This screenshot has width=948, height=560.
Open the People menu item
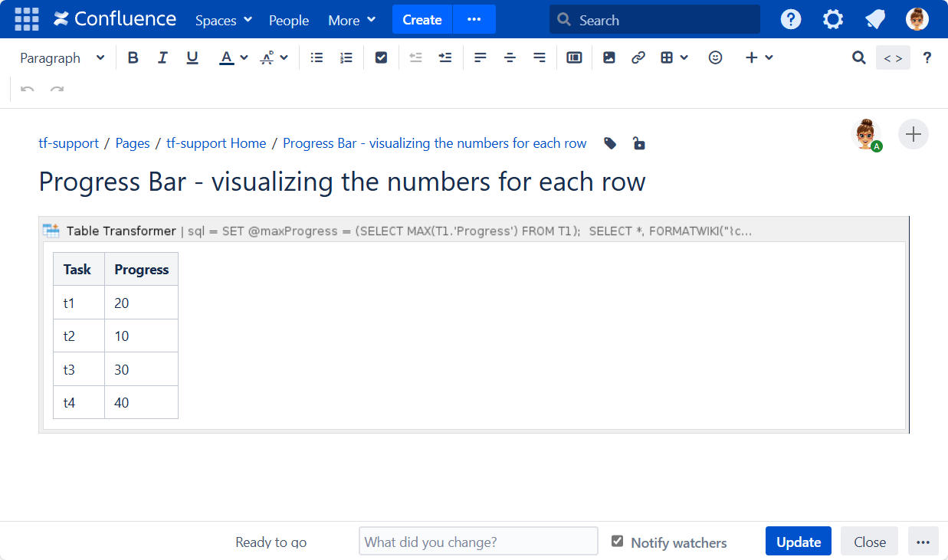pos(289,20)
